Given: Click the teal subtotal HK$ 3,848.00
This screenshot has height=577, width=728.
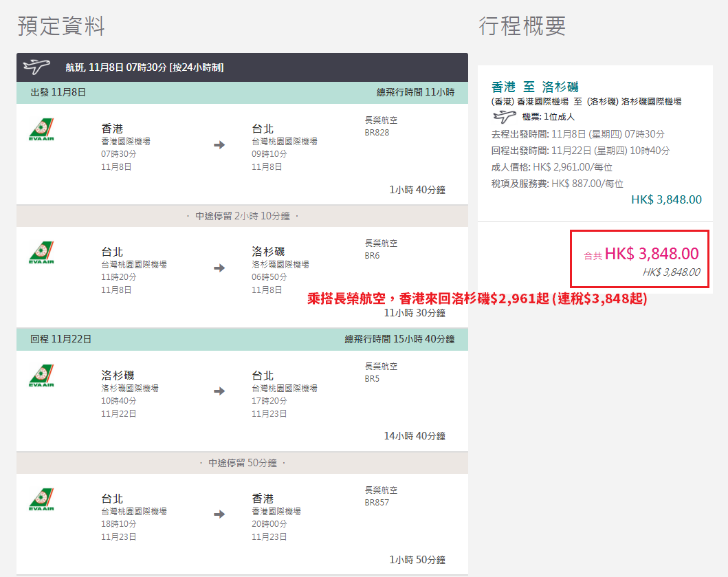Looking at the screenshot, I should click(x=666, y=199).
